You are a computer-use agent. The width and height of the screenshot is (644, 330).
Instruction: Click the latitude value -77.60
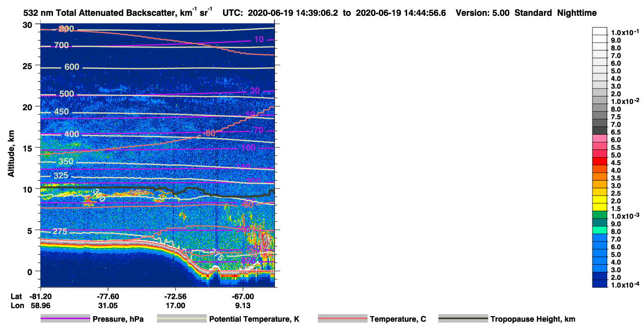coord(108,296)
